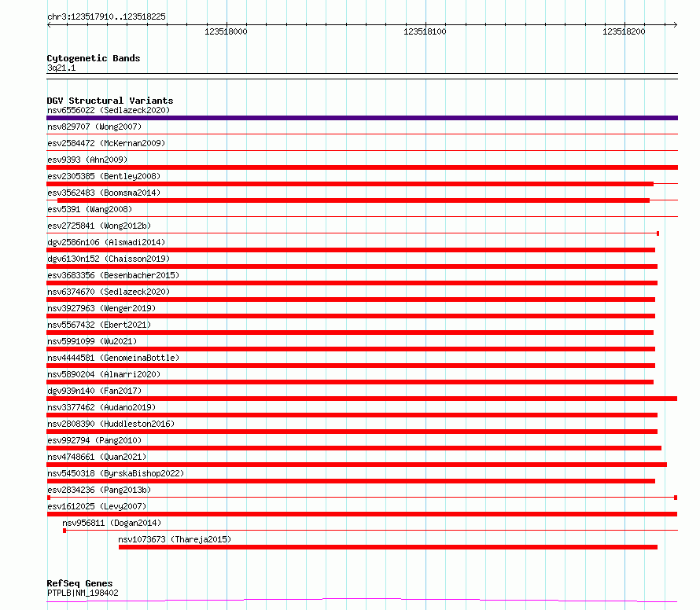This screenshot has height=610, width=700.
Task: Click the esv5391 (Wang2008) label
Action: [90, 209]
